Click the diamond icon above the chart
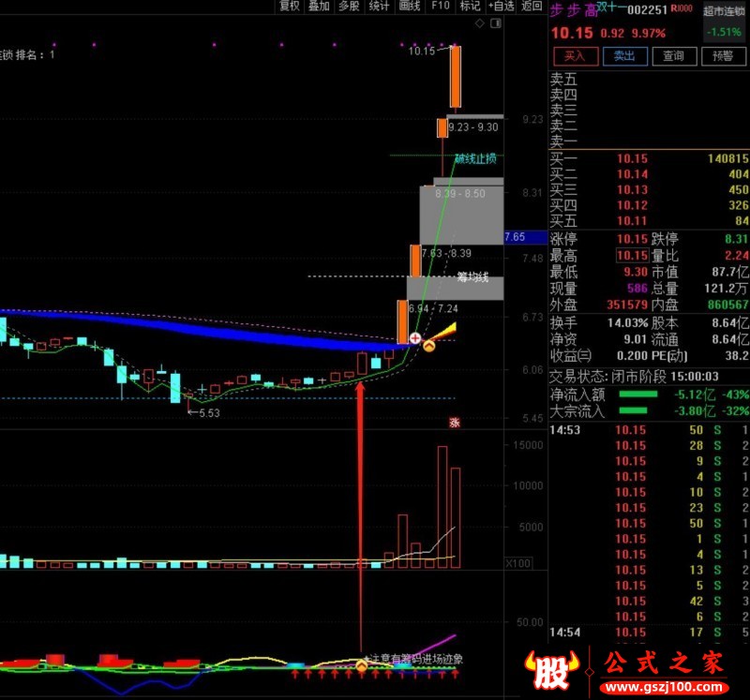750x700 pixels. [x=479, y=22]
